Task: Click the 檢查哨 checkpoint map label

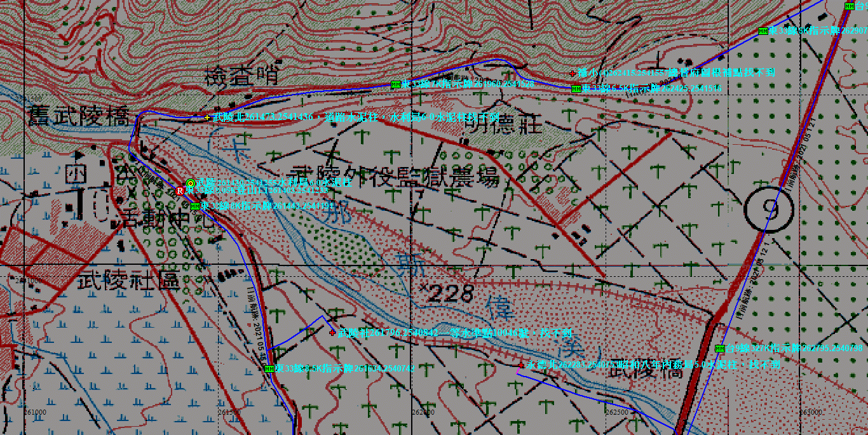Action: (x=242, y=77)
